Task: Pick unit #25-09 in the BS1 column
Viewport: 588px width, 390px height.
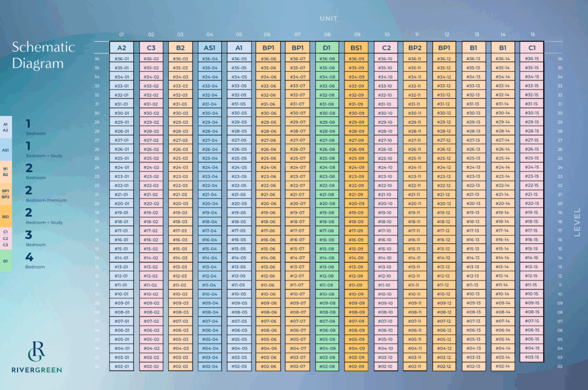Action: (x=356, y=158)
